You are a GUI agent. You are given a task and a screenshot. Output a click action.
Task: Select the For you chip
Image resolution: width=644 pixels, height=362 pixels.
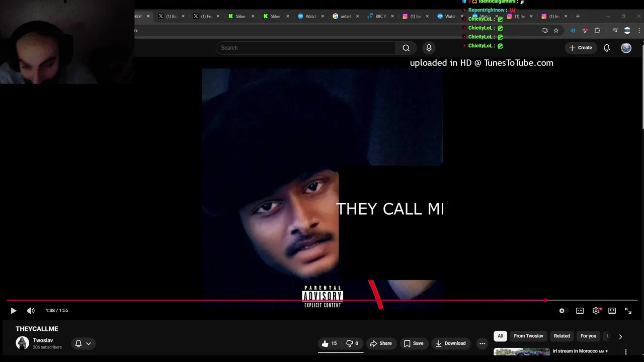pos(588,336)
